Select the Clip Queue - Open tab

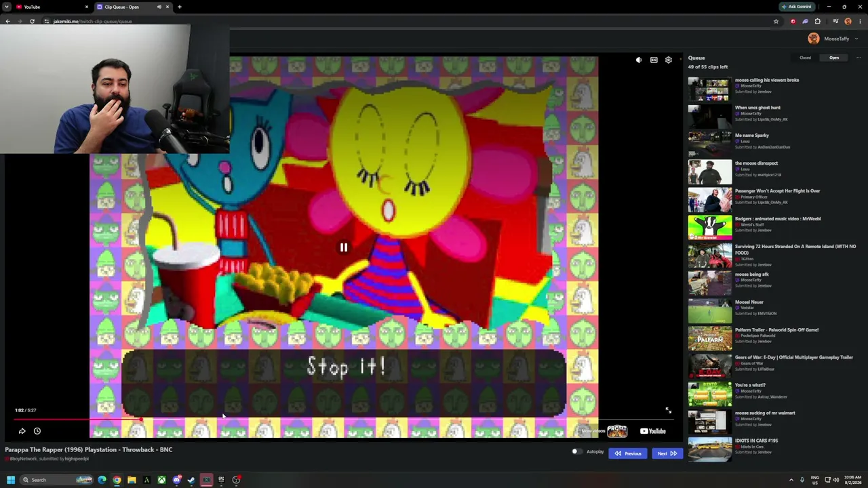coord(133,7)
